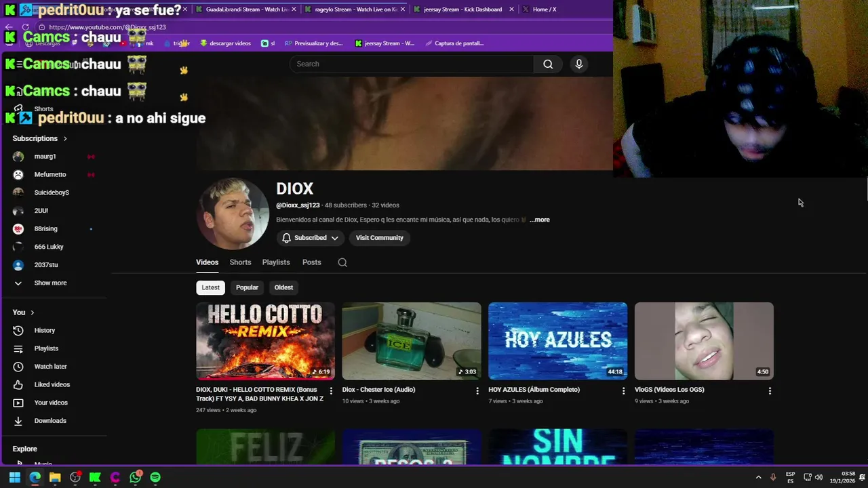Screen dimensions: 868x488
Task: Click the browser address bar URL
Action: [107, 27]
